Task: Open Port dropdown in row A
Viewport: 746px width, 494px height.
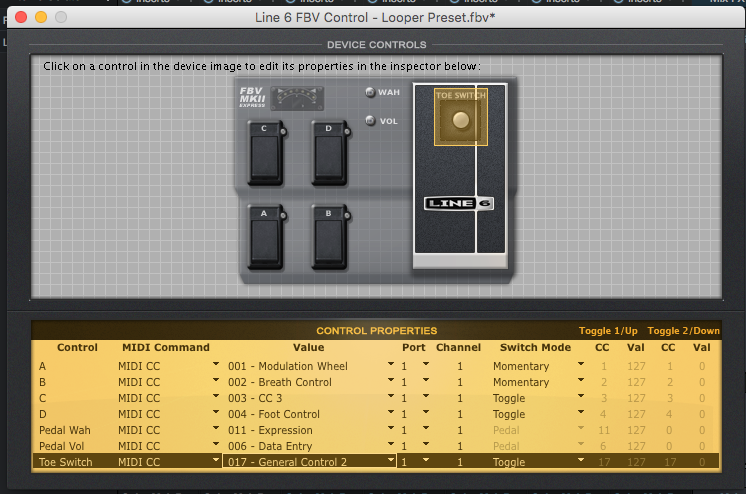Action: [x=426, y=364]
